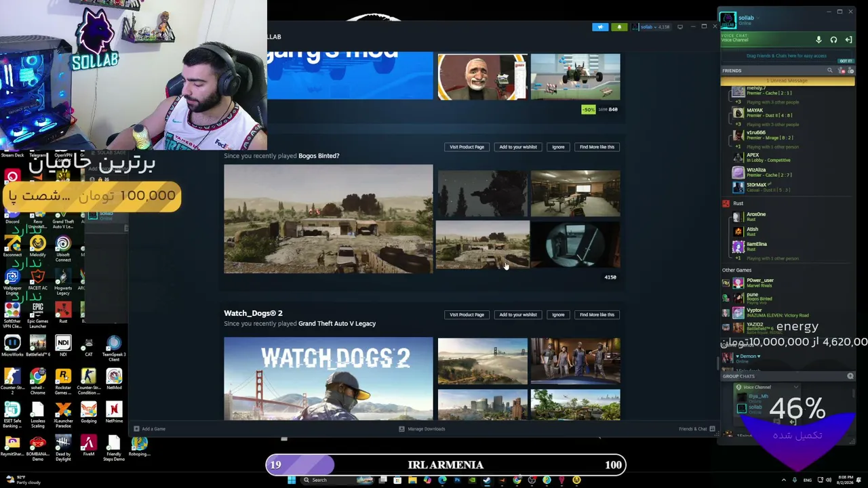Dismiss tip with GOT IT button
The image size is (868, 488).
coord(846,61)
